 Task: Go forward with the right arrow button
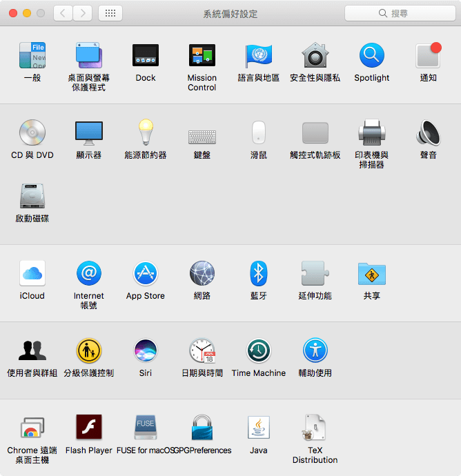tap(83, 13)
